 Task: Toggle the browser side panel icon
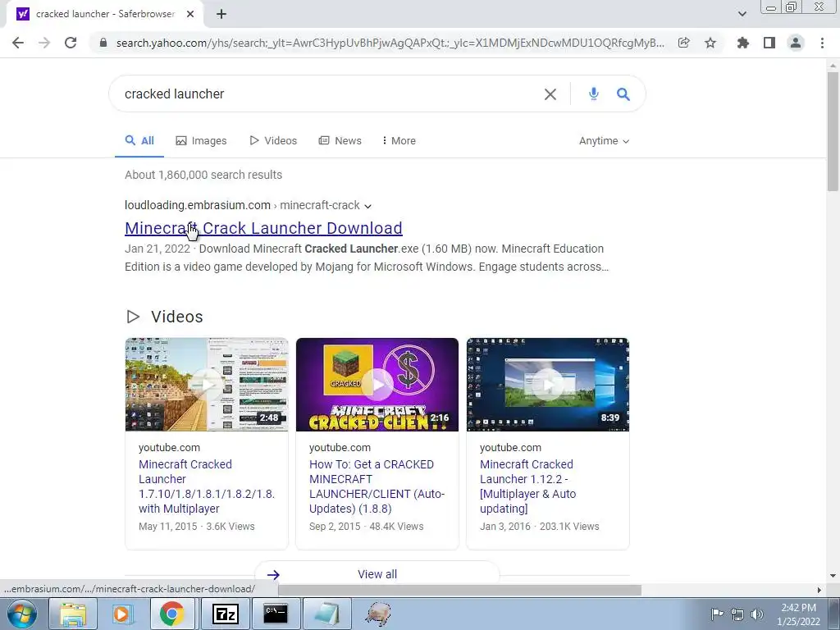(769, 43)
